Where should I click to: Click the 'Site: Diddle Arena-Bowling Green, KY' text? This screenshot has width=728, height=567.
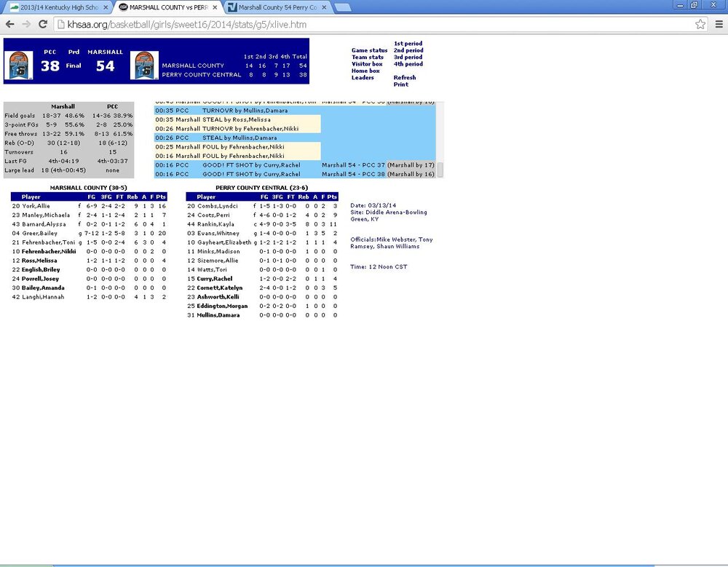pyautogui.click(x=389, y=215)
